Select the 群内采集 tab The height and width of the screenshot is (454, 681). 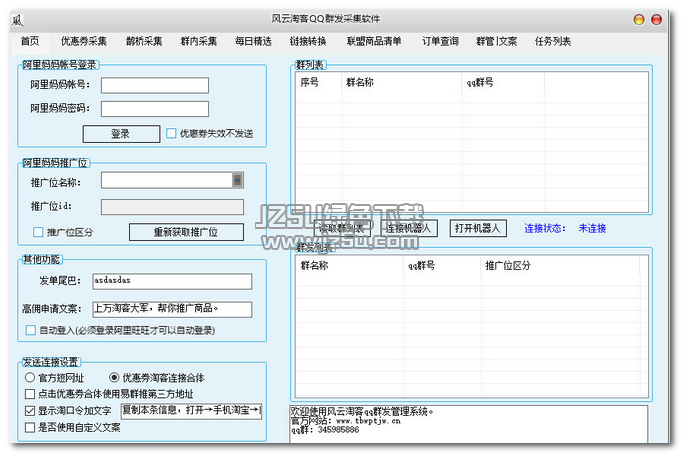(x=198, y=41)
